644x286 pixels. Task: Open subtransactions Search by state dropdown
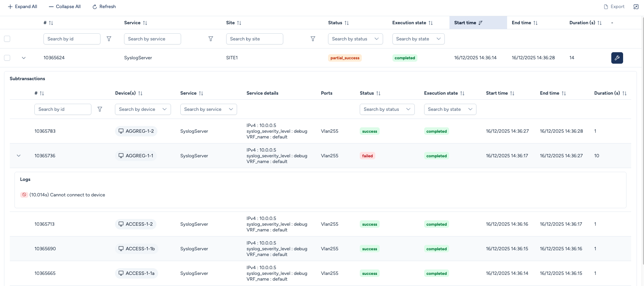450,109
